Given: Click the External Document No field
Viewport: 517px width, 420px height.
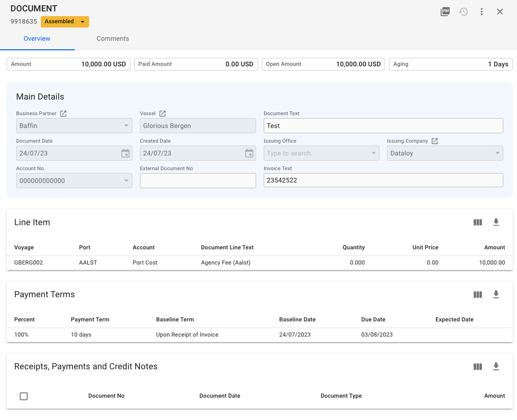Looking at the screenshot, I should click(x=198, y=181).
